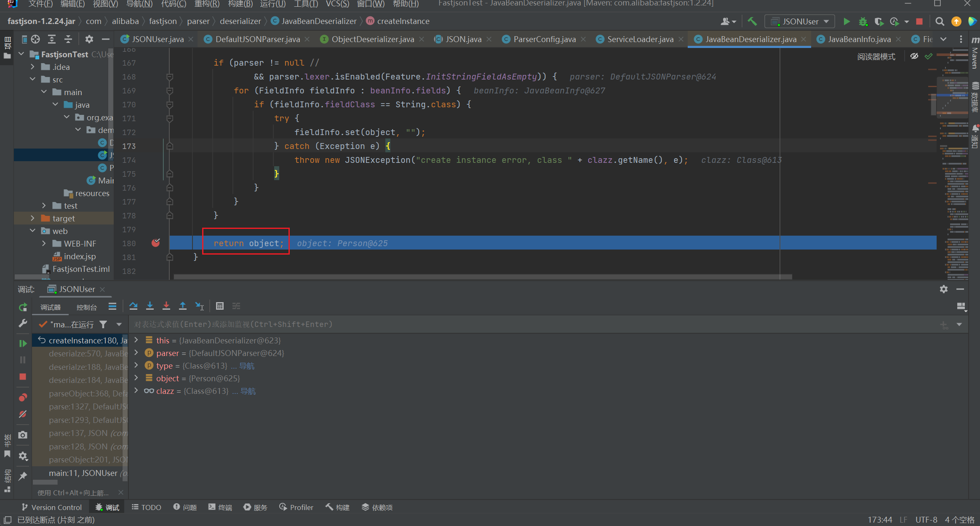Open the Profiler tool window button
This screenshot has height=526, width=980.
[296, 507]
